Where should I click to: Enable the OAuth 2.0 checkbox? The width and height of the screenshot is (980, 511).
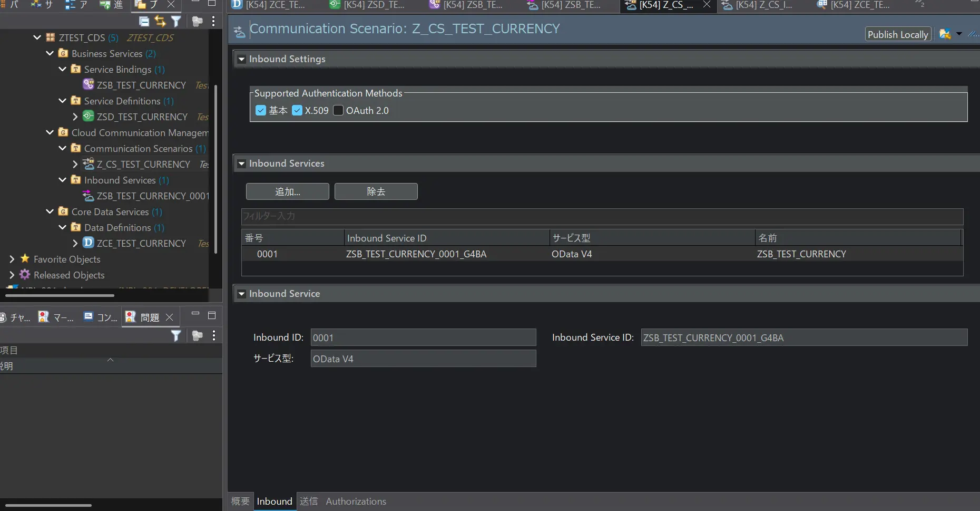[x=338, y=110]
